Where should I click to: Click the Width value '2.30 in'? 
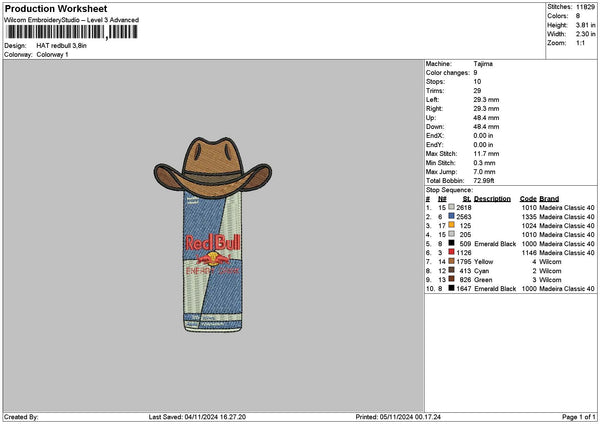(585, 34)
